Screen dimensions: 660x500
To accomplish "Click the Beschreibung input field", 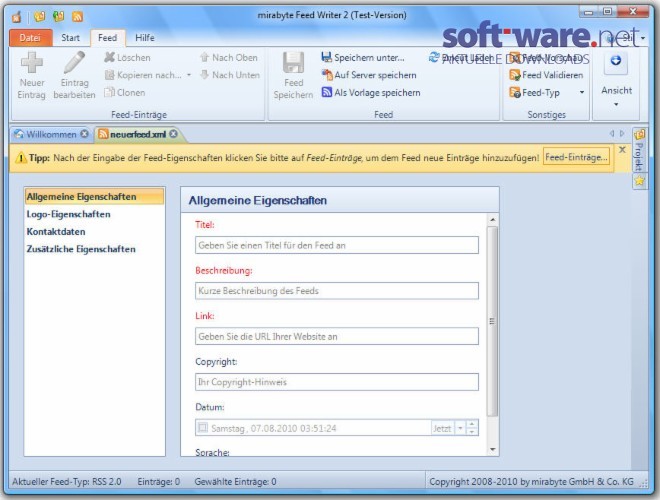I will click(337, 291).
